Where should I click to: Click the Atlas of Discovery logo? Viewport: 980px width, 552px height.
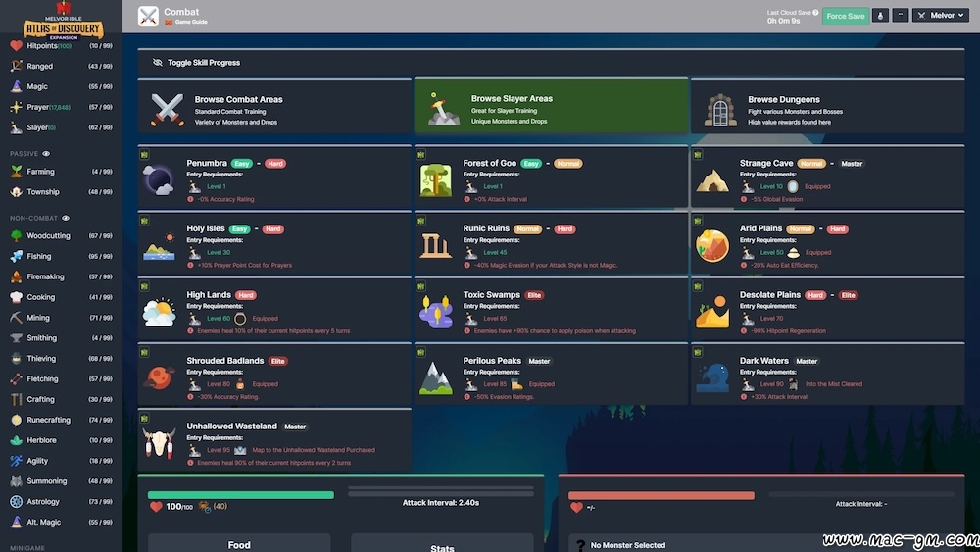coord(63,22)
